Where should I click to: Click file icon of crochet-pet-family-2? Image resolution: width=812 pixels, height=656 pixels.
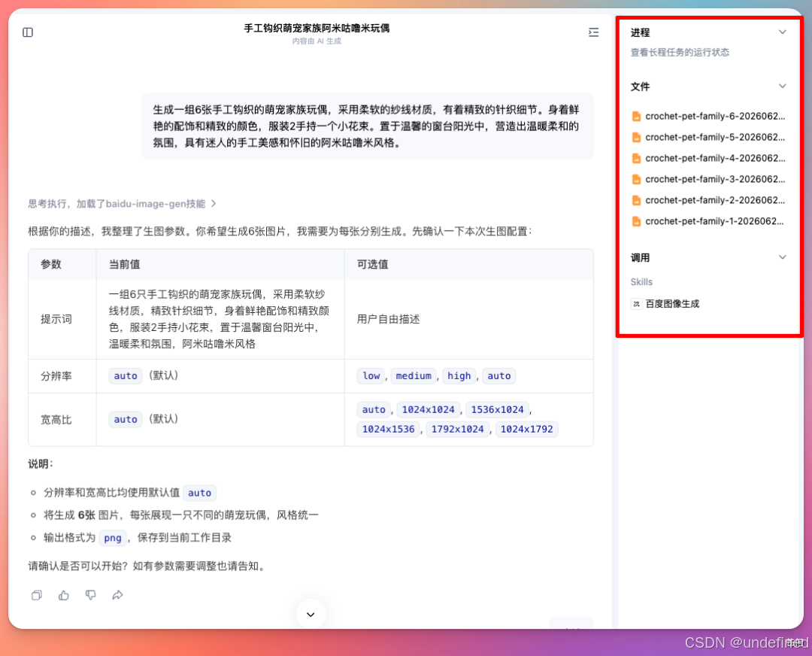click(637, 201)
